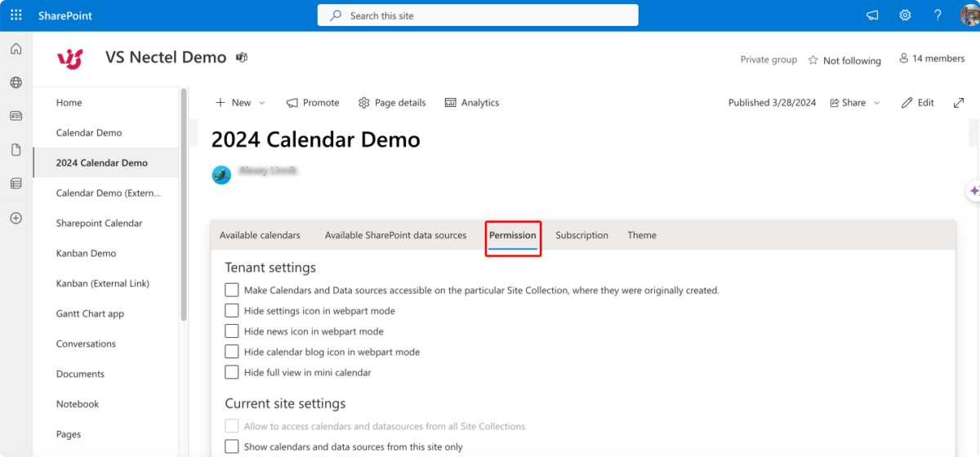The width and height of the screenshot is (980, 457).
Task: Click the create plus icon in left rail
Action: [16, 218]
